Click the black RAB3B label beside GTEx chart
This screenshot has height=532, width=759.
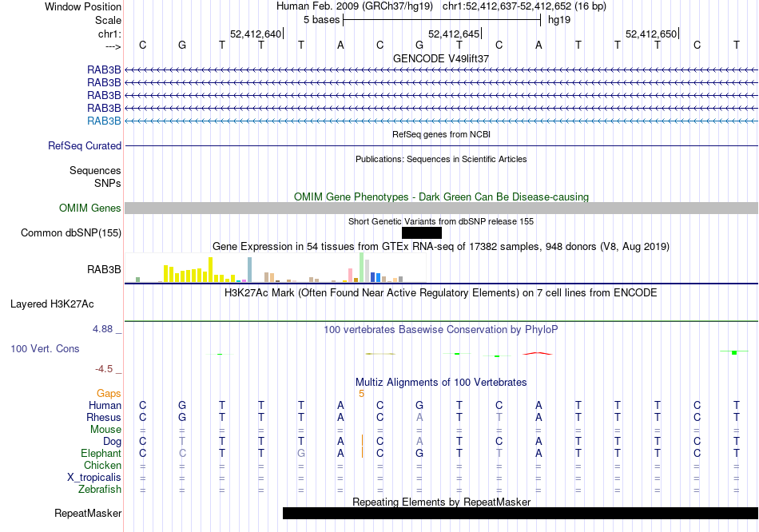point(104,270)
